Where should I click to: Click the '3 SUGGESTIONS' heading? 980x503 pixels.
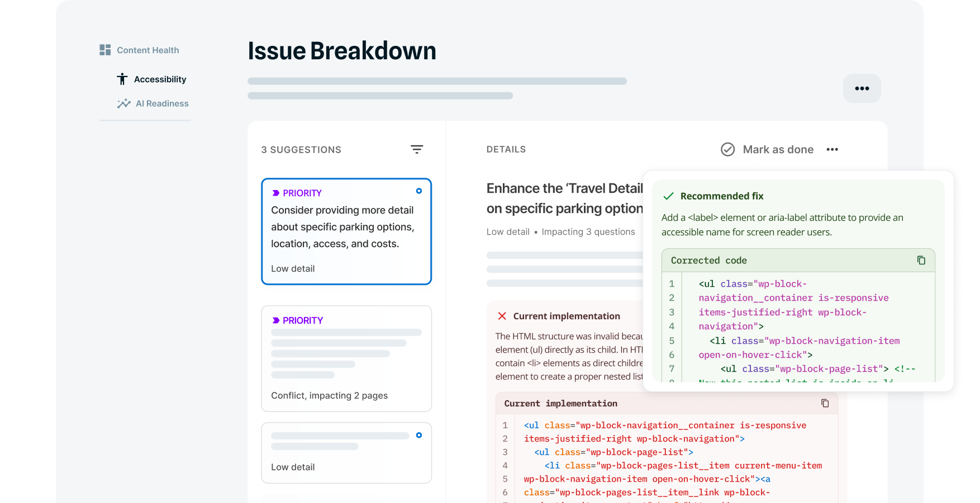pos(301,150)
